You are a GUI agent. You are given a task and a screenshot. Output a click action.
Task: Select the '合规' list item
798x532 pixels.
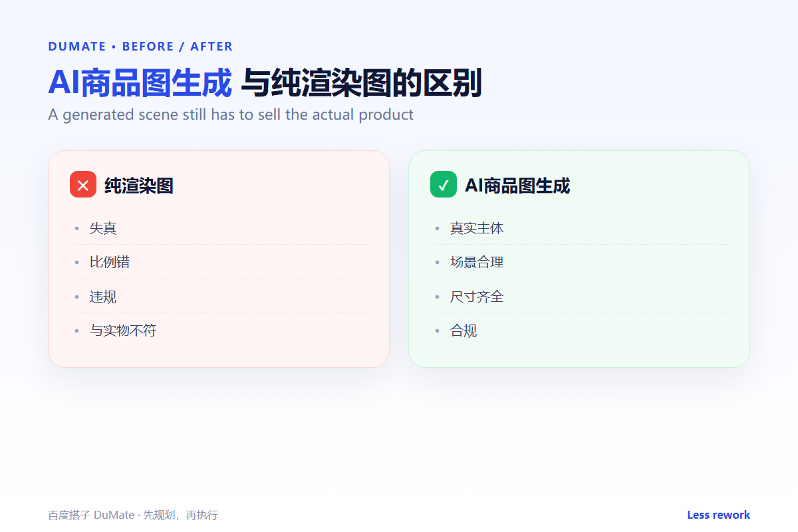tap(579, 331)
